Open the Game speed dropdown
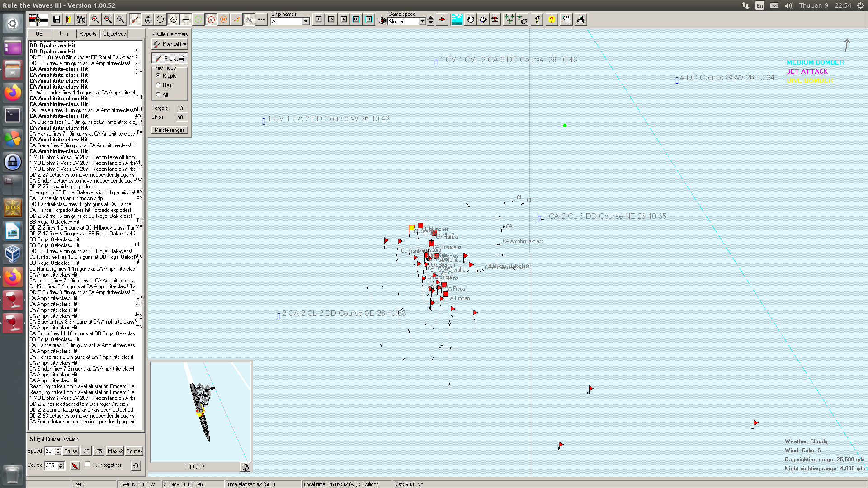The width and height of the screenshot is (868, 488). click(422, 21)
